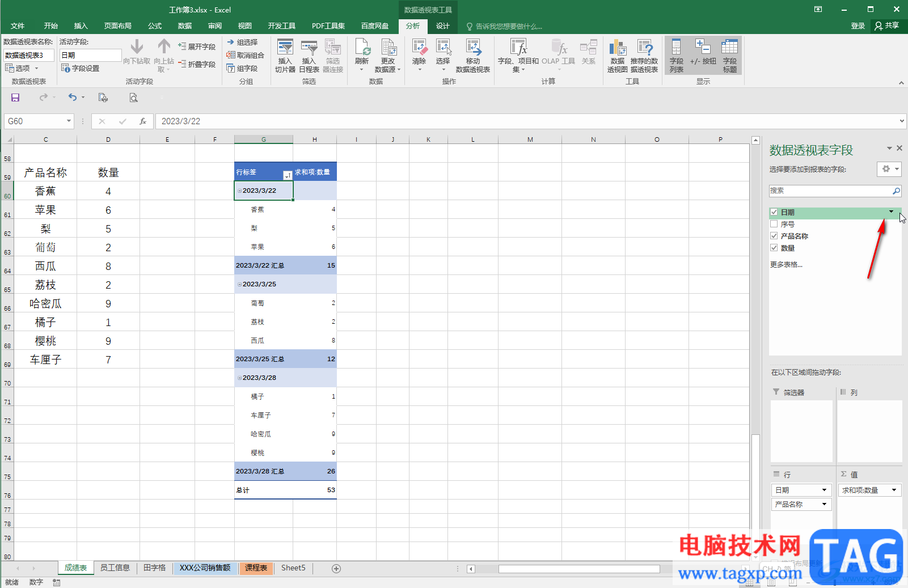Click the Select icon in Actions group
This screenshot has height=588, width=908.
pyautogui.click(x=443, y=55)
